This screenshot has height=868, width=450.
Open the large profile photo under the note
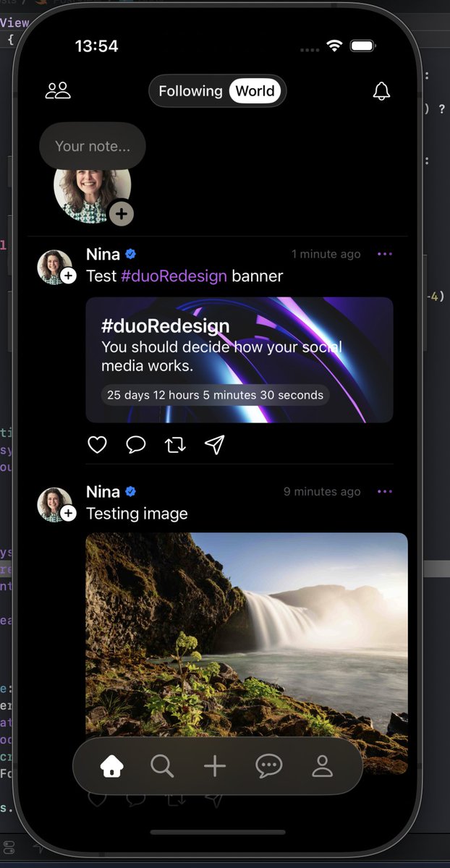pyautogui.click(x=92, y=192)
